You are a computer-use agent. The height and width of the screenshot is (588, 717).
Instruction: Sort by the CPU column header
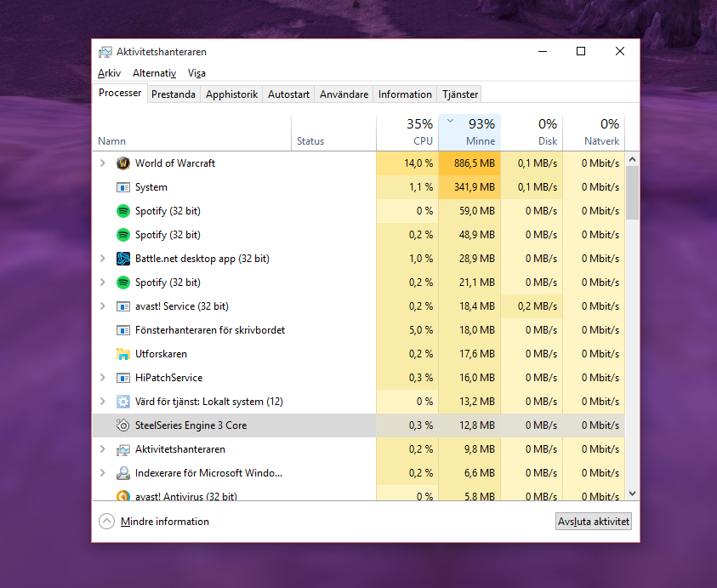tap(407, 133)
